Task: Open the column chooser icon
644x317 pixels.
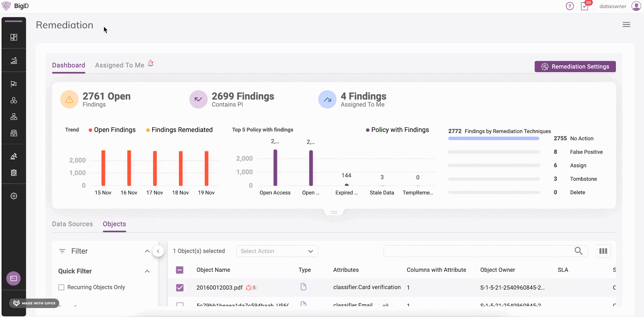Action: (x=603, y=251)
